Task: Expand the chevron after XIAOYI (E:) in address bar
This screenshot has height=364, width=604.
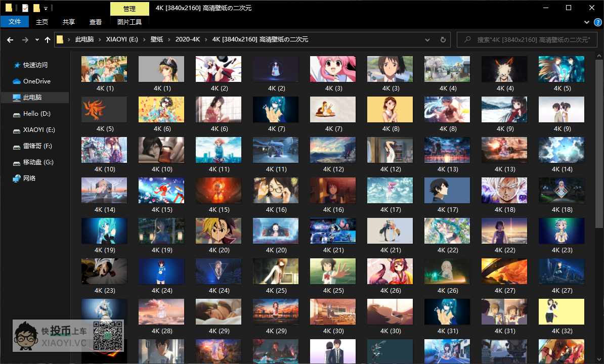Action: click(x=145, y=39)
